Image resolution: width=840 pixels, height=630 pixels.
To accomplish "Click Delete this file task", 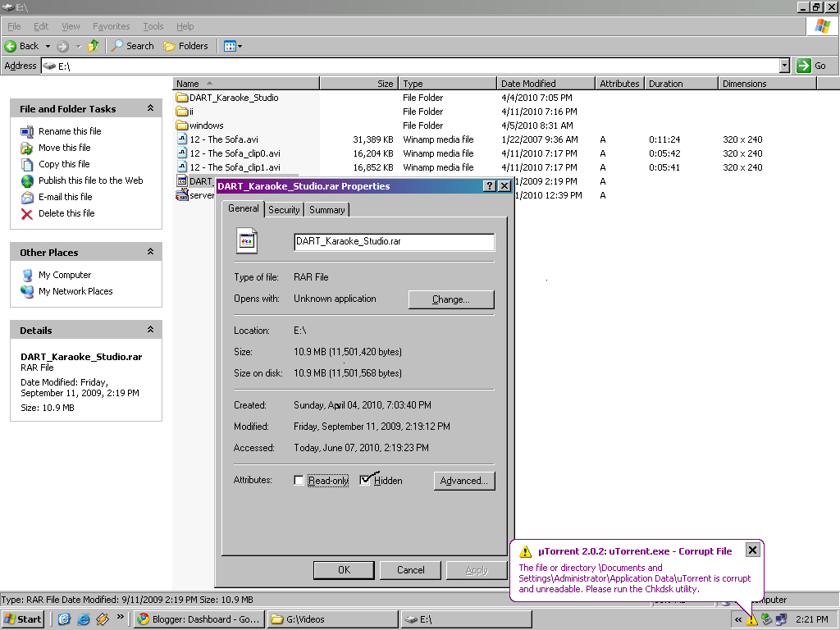I will tap(66, 213).
